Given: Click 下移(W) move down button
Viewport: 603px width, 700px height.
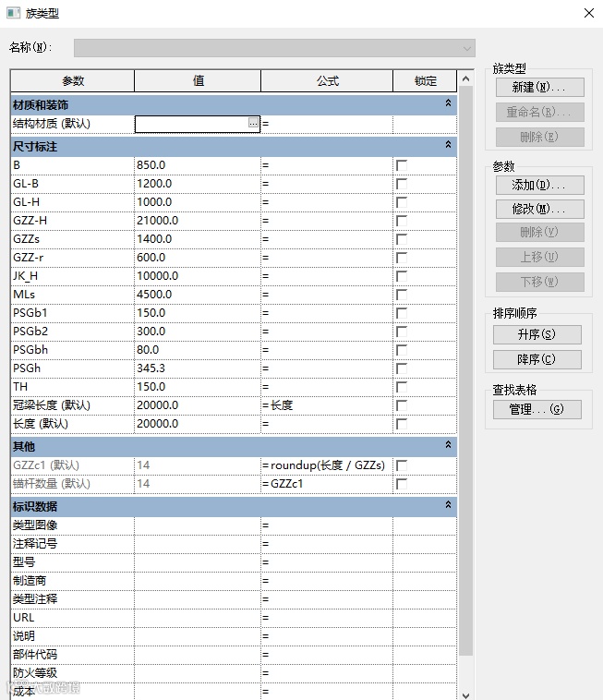Looking at the screenshot, I should click(539, 283).
